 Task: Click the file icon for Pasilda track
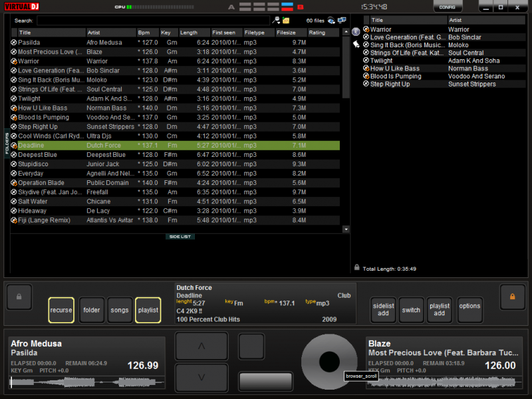coord(13,43)
